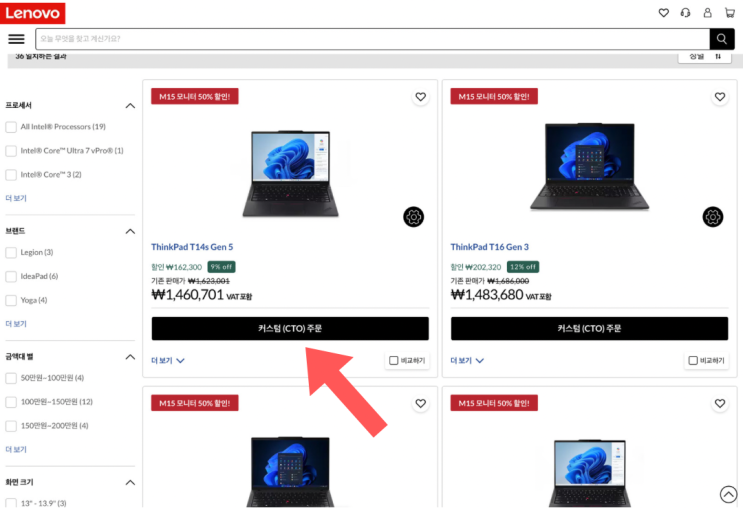Favorite the bottom-right product card
This screenshot has height=508, width=743.
(720, 403)
